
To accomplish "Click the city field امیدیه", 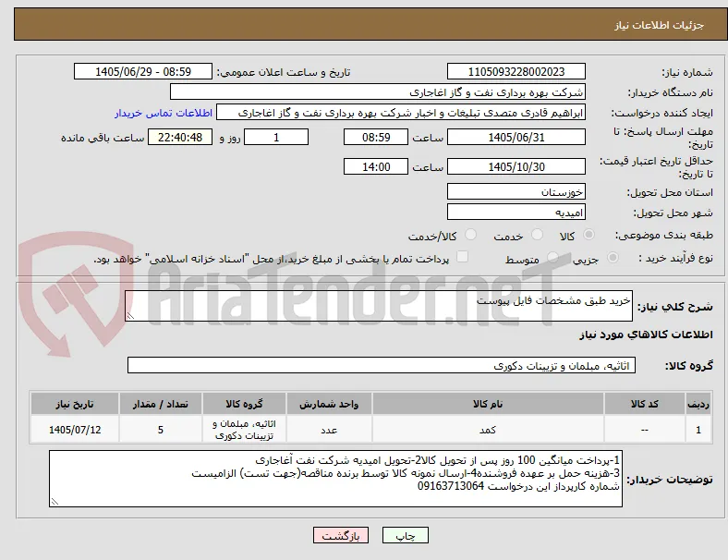I will (516, 213).
